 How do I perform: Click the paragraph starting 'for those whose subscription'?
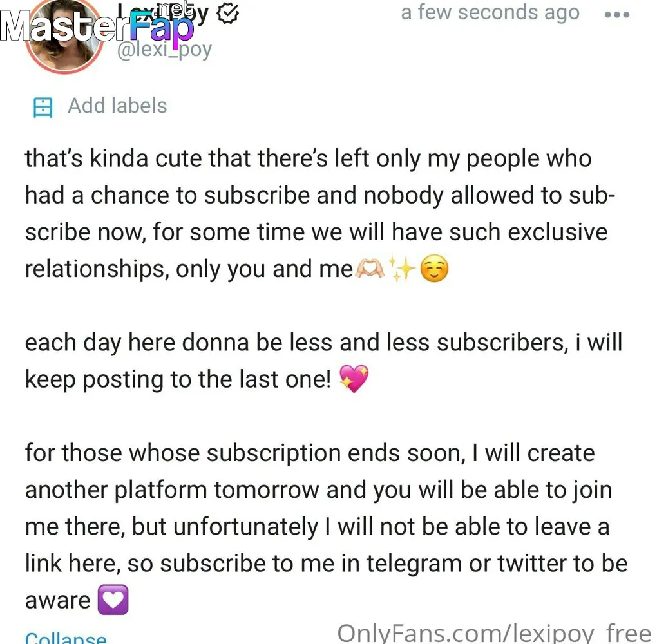point(327,527)
